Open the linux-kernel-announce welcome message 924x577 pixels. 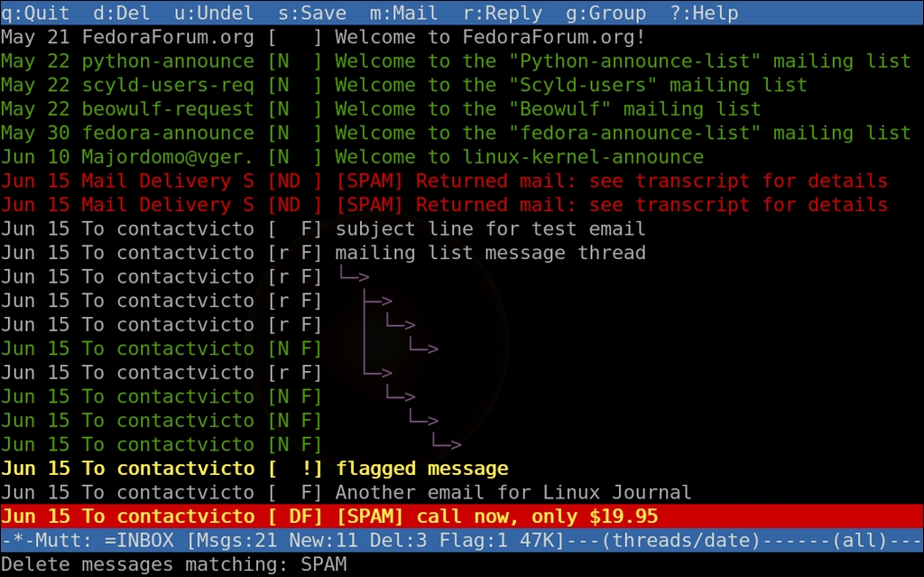click(x=462, y=157)
